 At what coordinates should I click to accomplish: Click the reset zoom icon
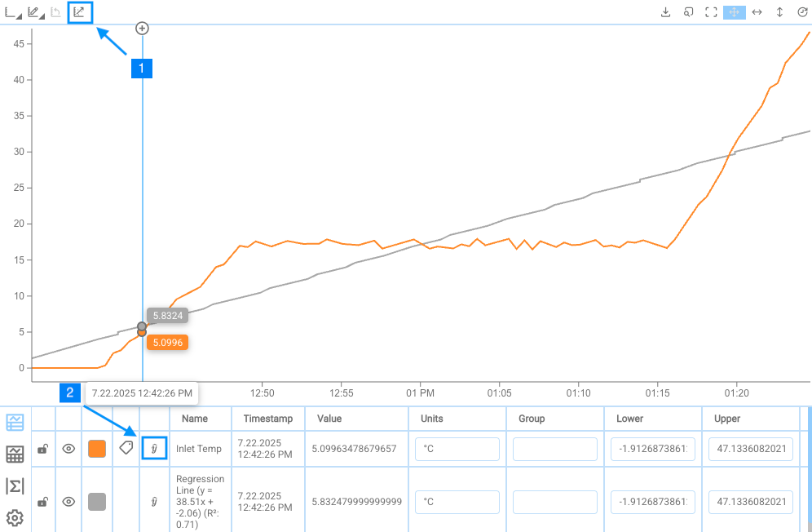click(802, 12)
